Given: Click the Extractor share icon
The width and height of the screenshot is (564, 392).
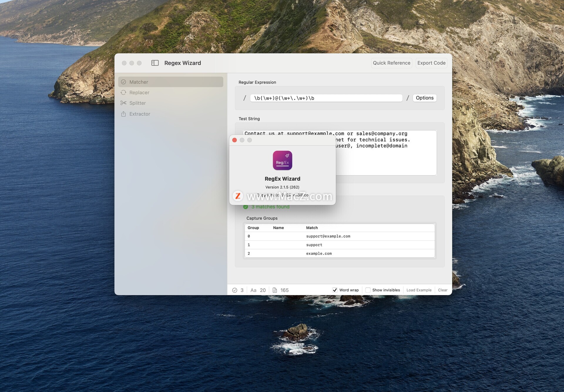Looking at the screenshot, I should [123, 114].
